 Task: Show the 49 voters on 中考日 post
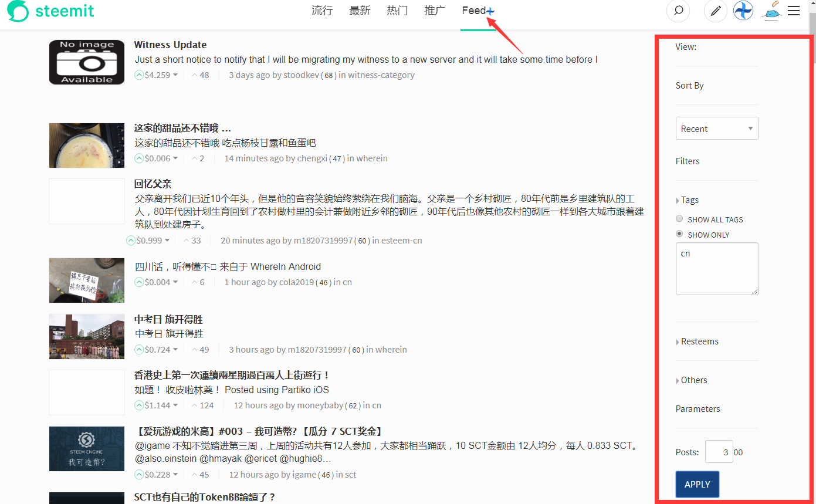point(200,350)
